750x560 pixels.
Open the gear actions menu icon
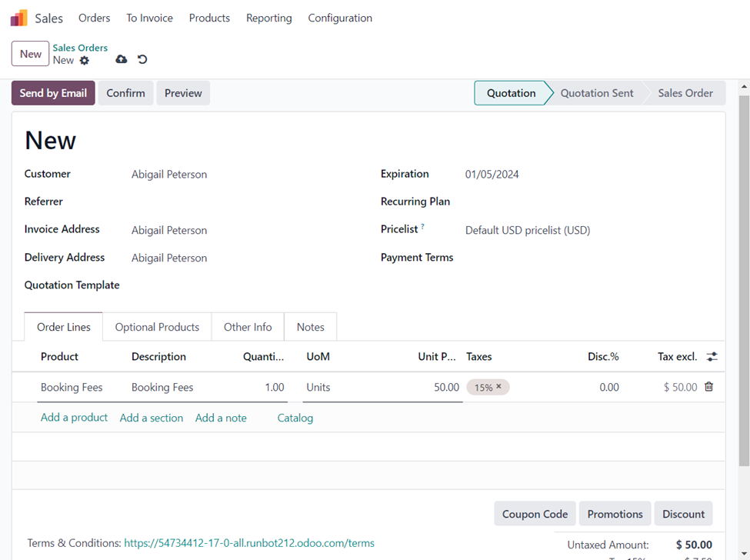(85, 61)
